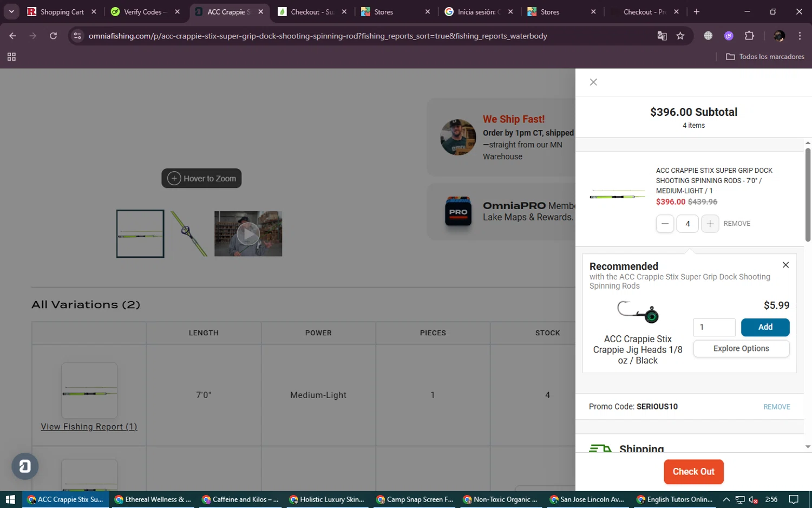The height and width of the screenshot is (508, 812).
Task: Open English Tutors Online taskbar window
Action: 675,499
